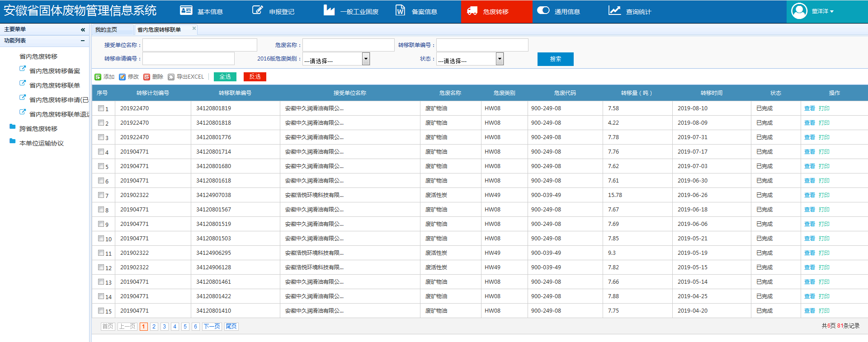The width and height of the screenshot is (868, 342).
Task: Check the checkbox for row 1
Action: [x=101, y=108]
